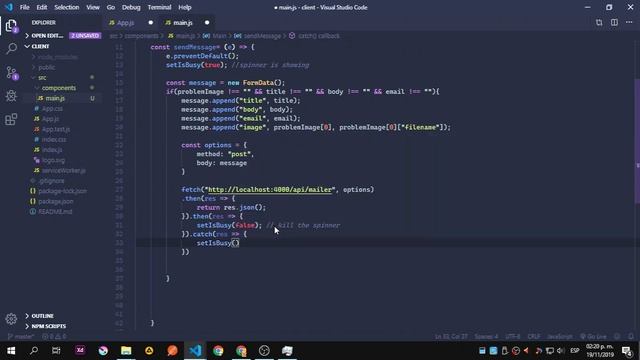Open serviceWorker.js in the file tree
640x360 pixels.
(64, 171)
